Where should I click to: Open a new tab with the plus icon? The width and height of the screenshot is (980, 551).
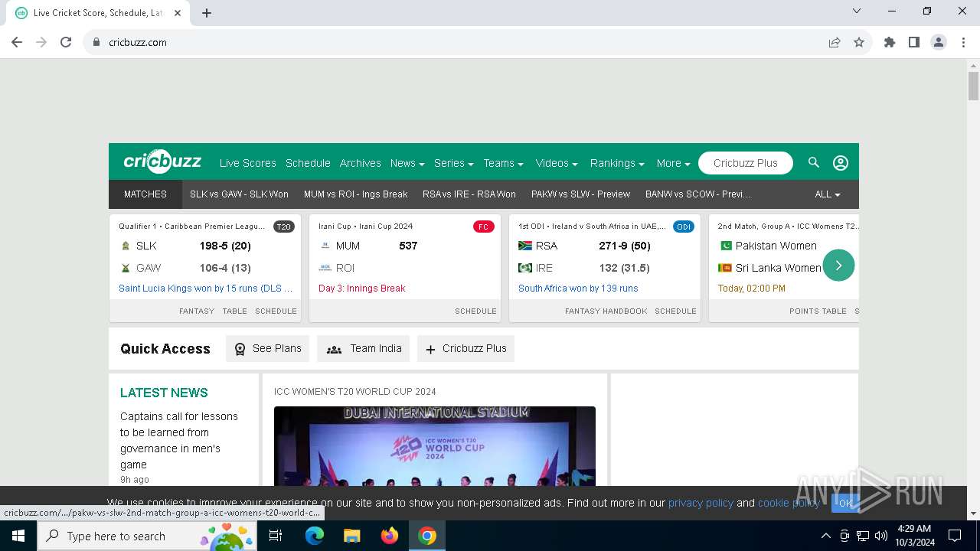pos(207,12)
